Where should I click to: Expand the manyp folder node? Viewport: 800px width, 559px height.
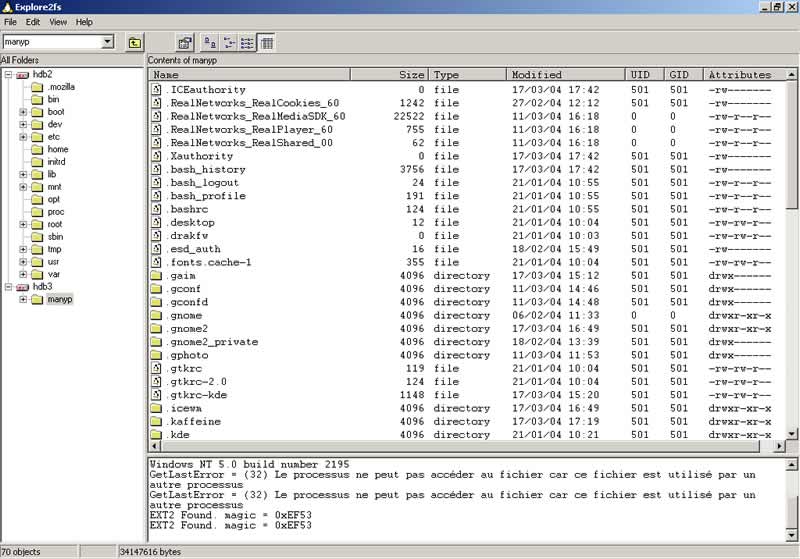(x=23, y=299)
